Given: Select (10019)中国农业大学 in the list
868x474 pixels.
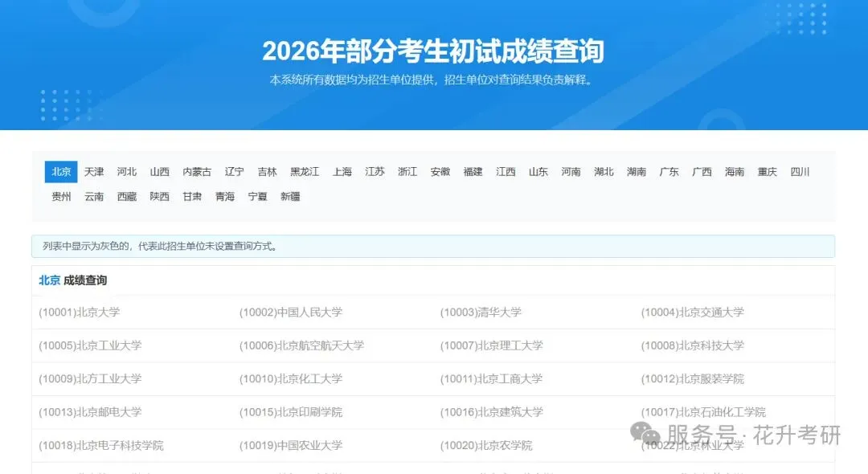Looking at the screenshot, I should pyautogui.click(x=291, y=445).
